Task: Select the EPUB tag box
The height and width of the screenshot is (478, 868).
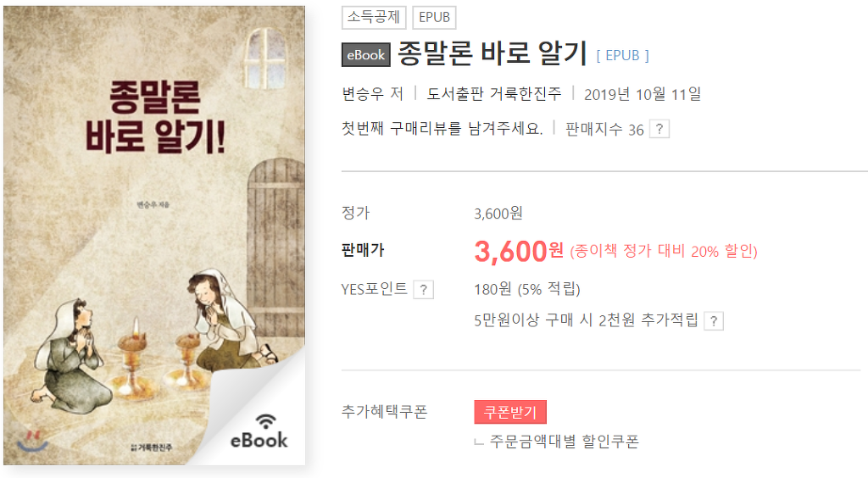Action: [x=434, y=17]
